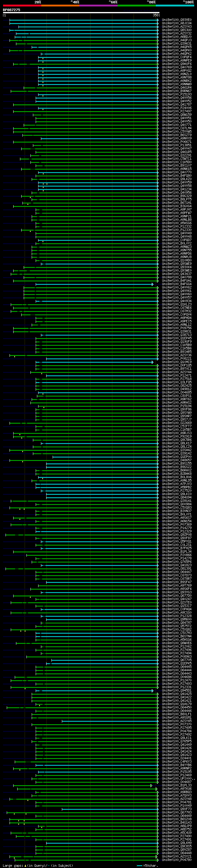Select hit UniRef100_A8BDJ0

(177, 37)
